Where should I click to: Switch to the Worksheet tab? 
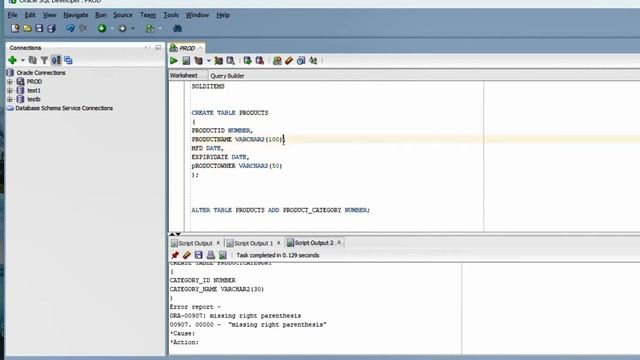coord(184,76)
